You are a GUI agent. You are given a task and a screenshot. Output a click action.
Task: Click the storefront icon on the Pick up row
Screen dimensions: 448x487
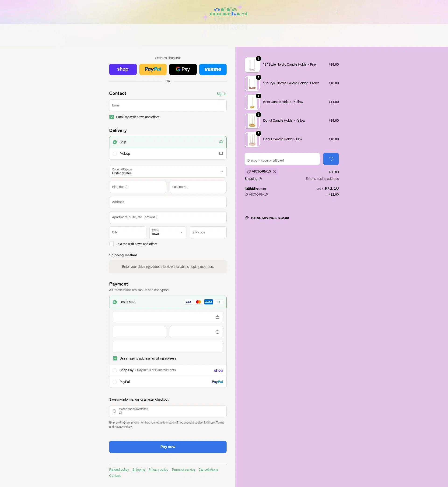(220, 153)
